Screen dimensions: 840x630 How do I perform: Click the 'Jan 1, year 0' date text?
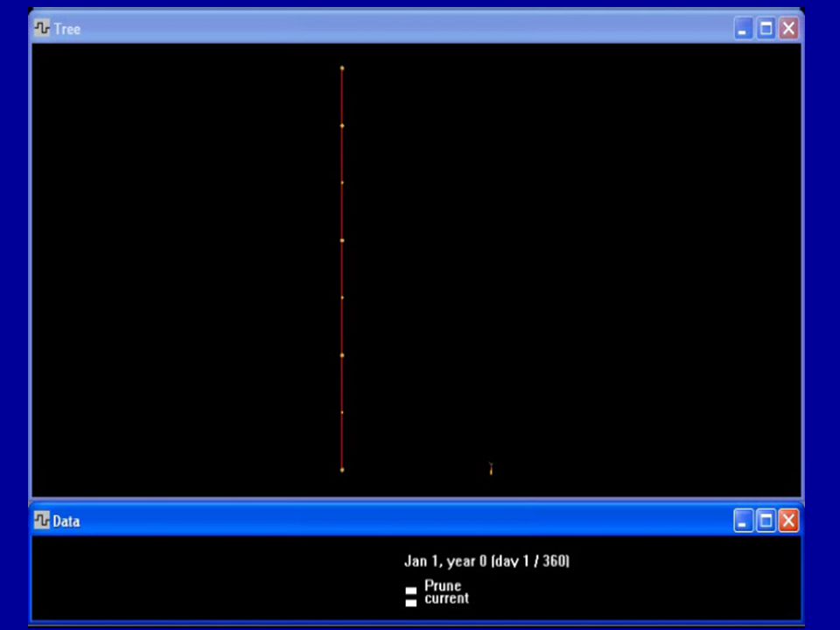click(x=445, y=561)
